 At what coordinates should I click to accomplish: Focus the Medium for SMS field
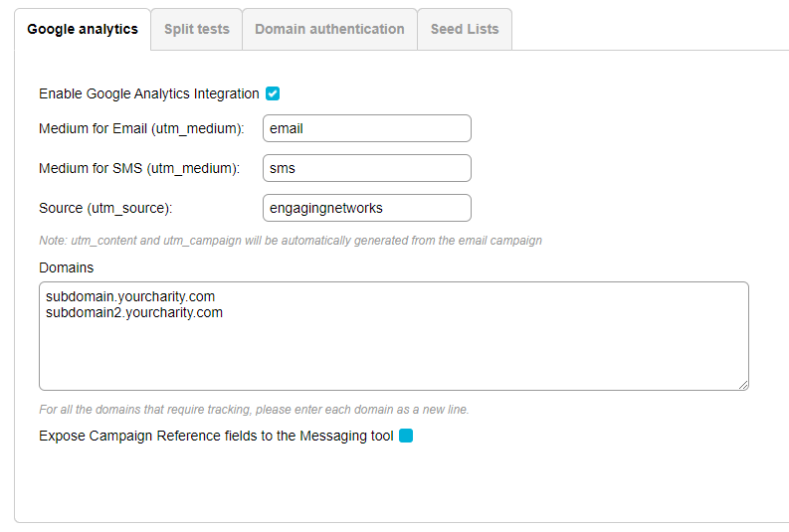[366, 168]
